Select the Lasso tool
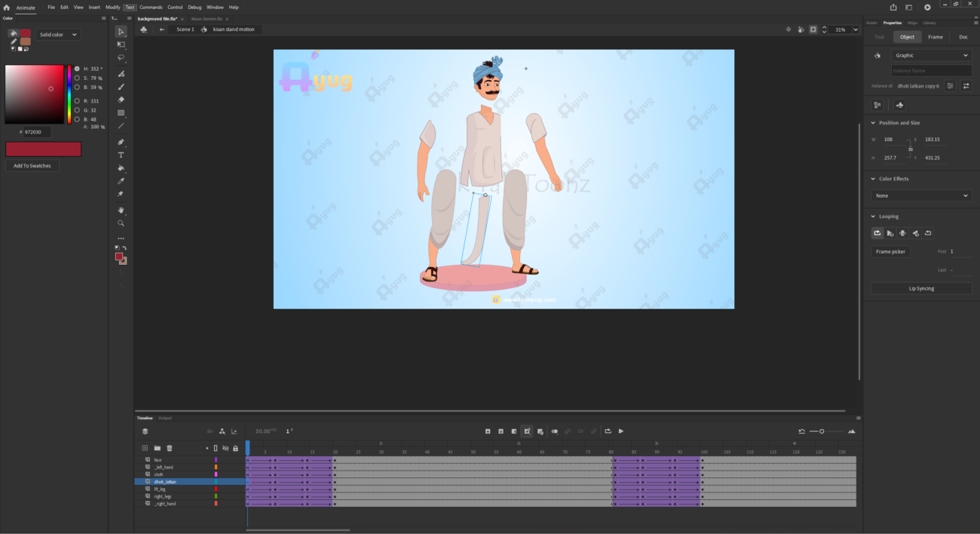 pyautogui.click(x=121, y=57)
